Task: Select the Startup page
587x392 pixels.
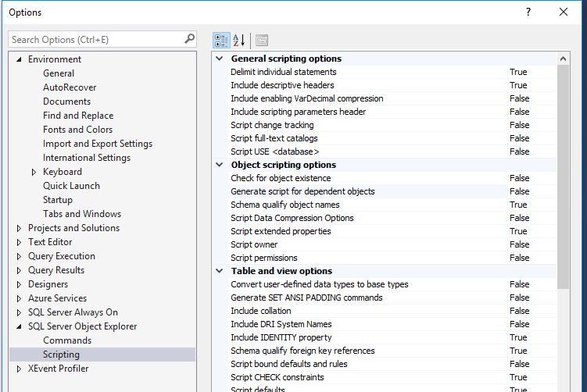Action: (58, 200)
